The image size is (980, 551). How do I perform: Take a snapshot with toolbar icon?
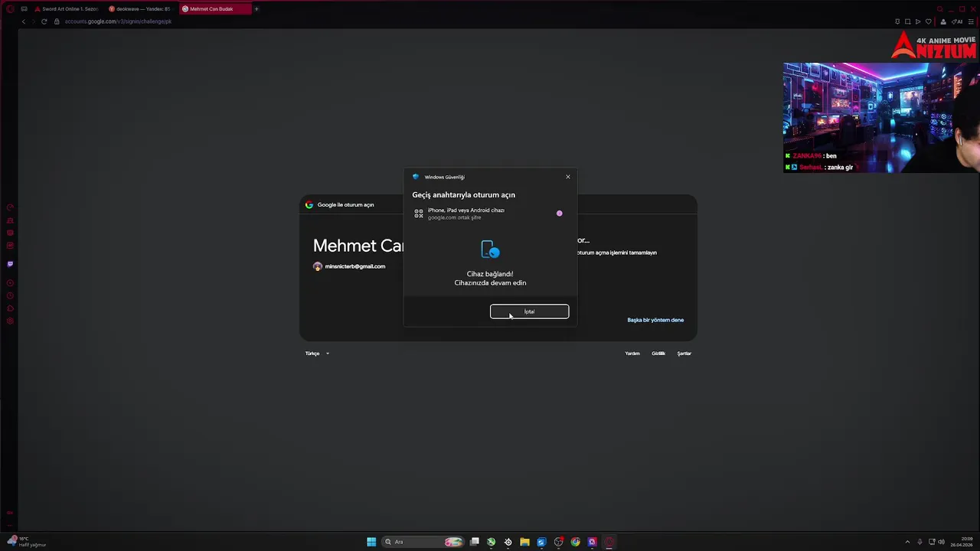907,21
